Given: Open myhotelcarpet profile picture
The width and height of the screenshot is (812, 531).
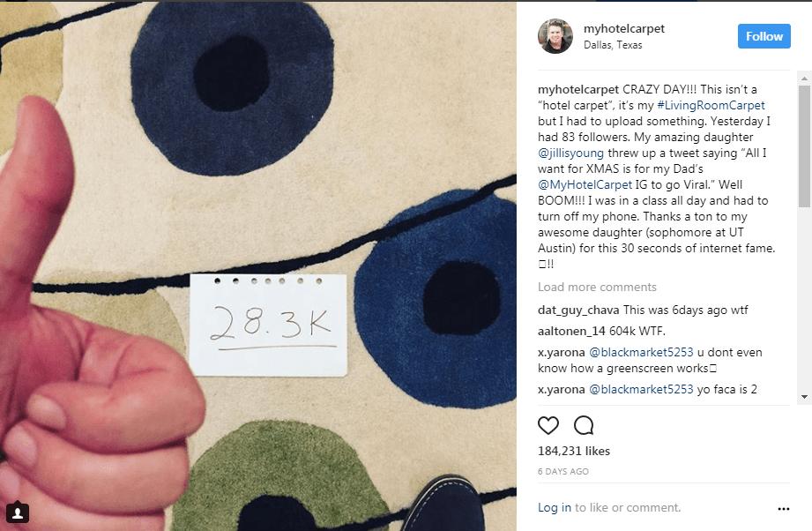Looking at the screenshot, I should pyautogui.click(x=555, y=36).
